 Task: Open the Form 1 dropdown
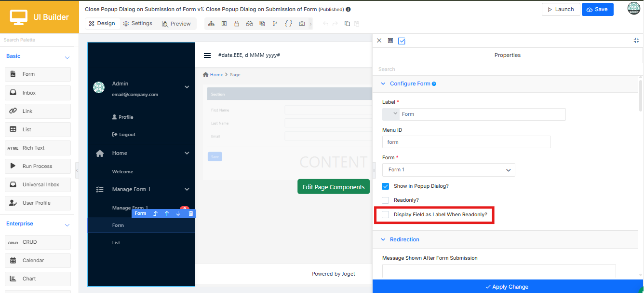(449, 170)
